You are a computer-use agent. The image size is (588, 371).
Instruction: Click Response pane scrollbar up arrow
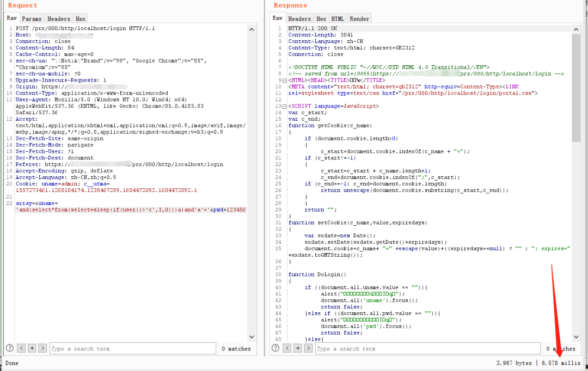click(576, 27)
